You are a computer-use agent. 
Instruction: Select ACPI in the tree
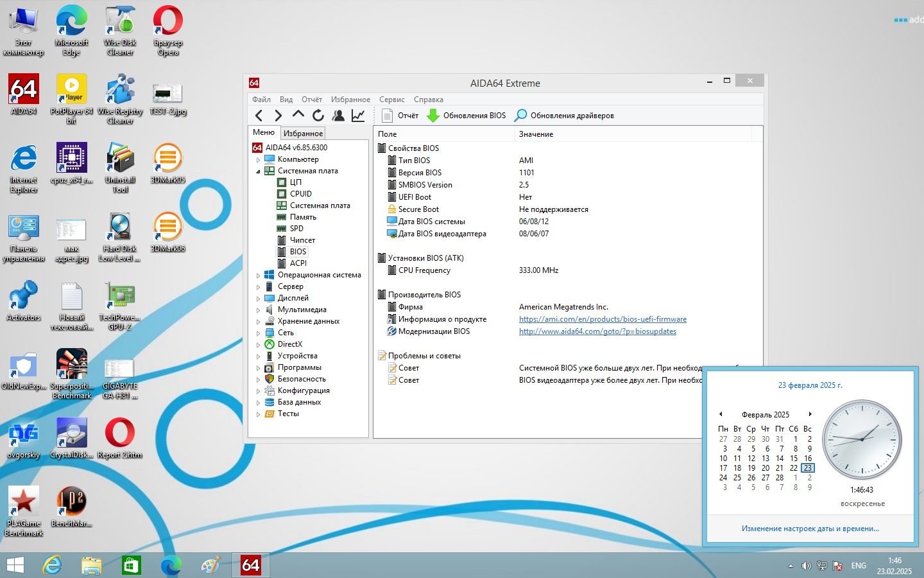point(298,263)
